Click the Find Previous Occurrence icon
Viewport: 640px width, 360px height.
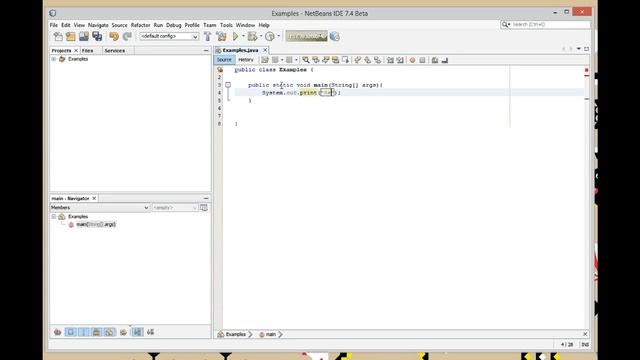pos(316,60)
